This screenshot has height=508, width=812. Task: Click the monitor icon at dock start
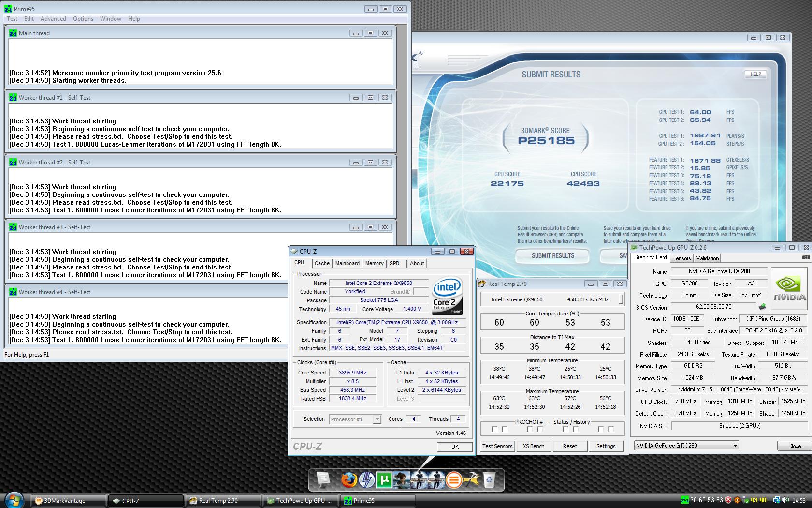pos(323,480)
